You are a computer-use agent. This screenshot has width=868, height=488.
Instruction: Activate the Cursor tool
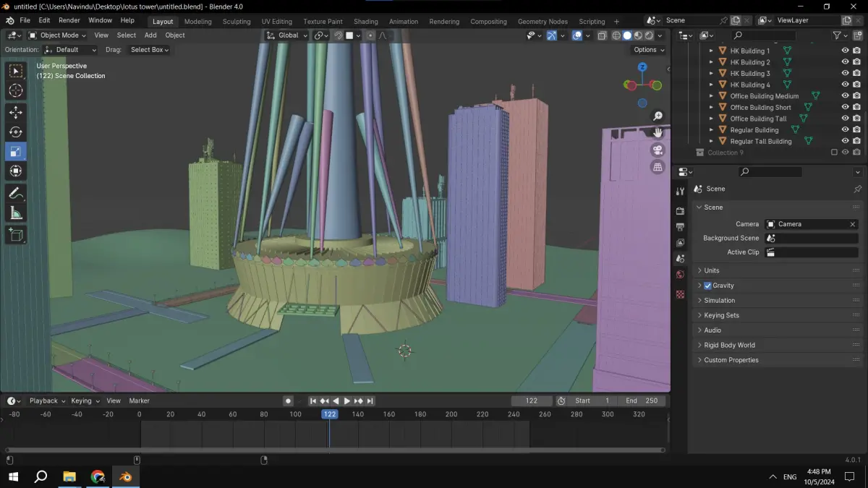point(15,90)
